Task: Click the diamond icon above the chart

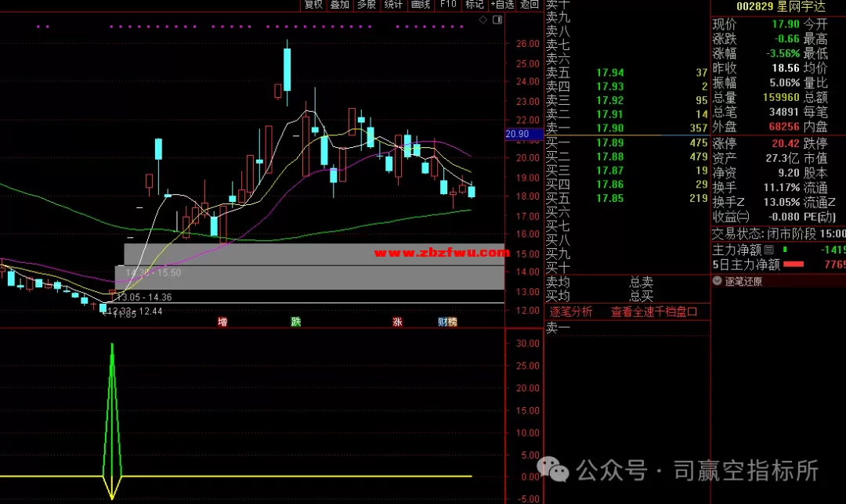Action: (x=483, y=20)
